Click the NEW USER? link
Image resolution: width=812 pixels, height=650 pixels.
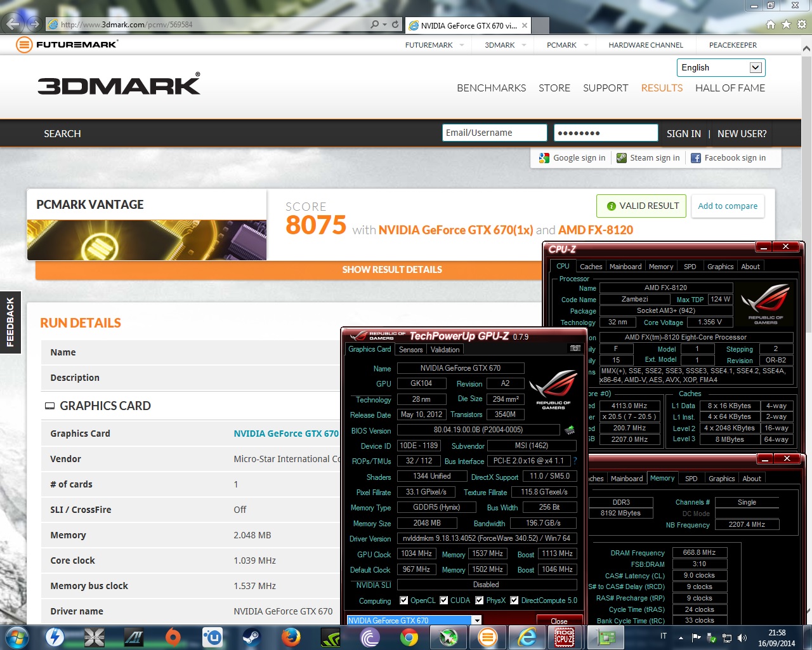pos(742,133)
